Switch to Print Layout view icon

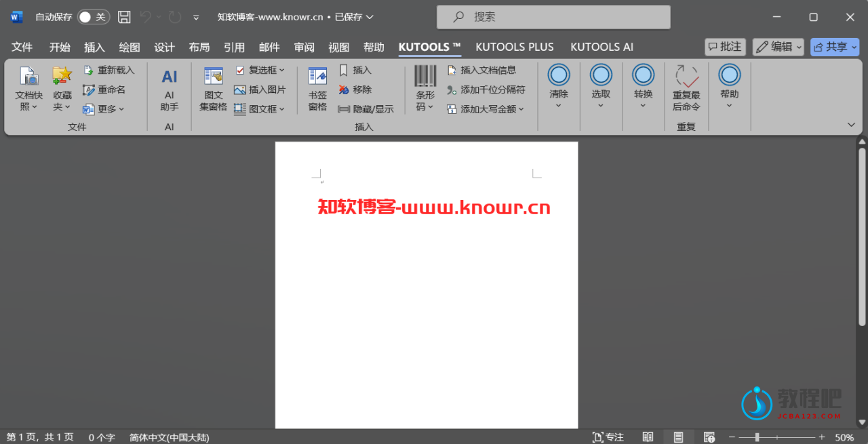point(678,437)
